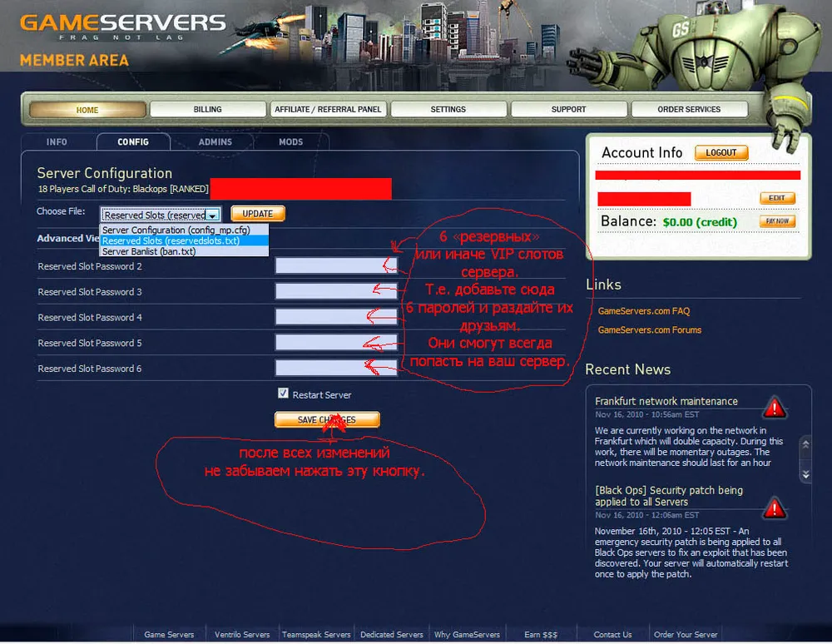Open GameServers.com Forums link

tap(650, 330)
